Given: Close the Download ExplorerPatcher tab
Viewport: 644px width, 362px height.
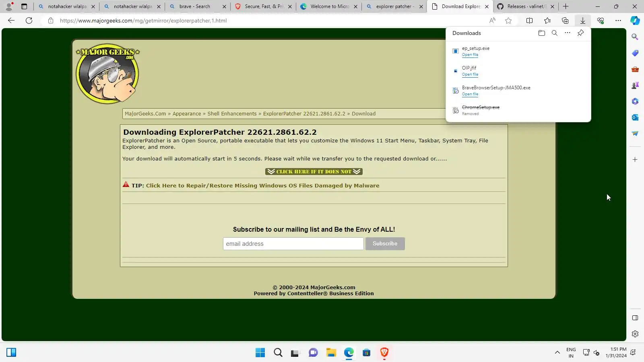Looking at the screenshot, I should click(487, 6).
